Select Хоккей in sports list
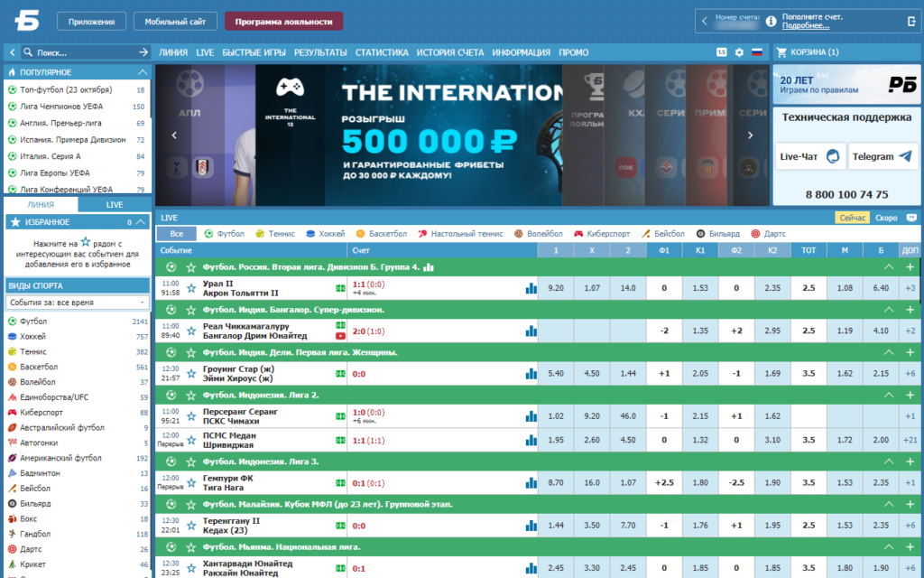This screenshot has width=924, height=578. pos(33,336)
